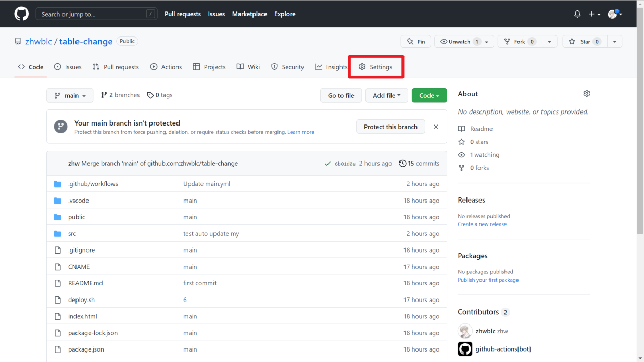Open the Unwatch options dropdown arrow
Image resolution: width=644 pixels, height=362 pixels.
tap(487, 42)
